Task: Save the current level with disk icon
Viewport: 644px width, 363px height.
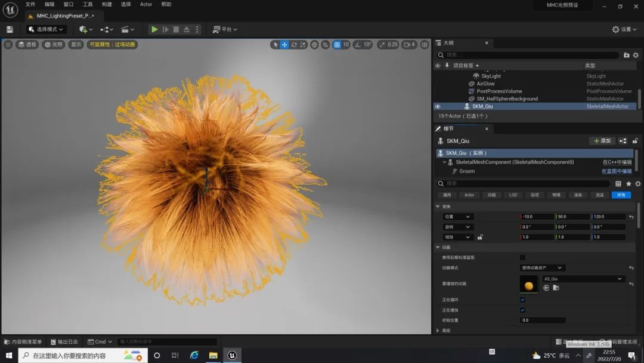Action: pos(10,29)
